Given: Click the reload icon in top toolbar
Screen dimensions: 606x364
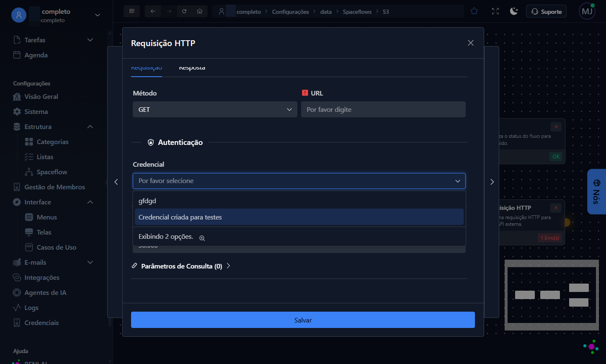Looking at the screenshot, I should point(184,11).
